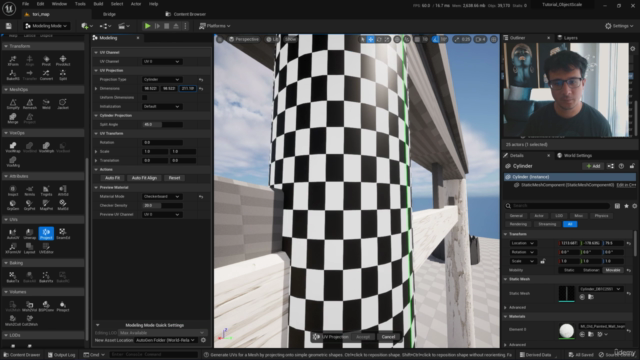Open the File menu
This screenshot has width=640, height=360.
tap(25, 4)
